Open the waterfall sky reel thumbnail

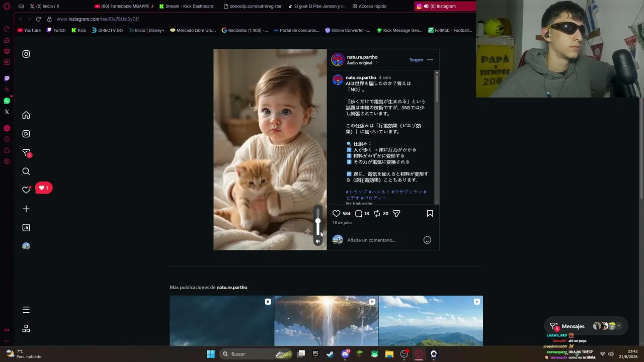(327, 321)
